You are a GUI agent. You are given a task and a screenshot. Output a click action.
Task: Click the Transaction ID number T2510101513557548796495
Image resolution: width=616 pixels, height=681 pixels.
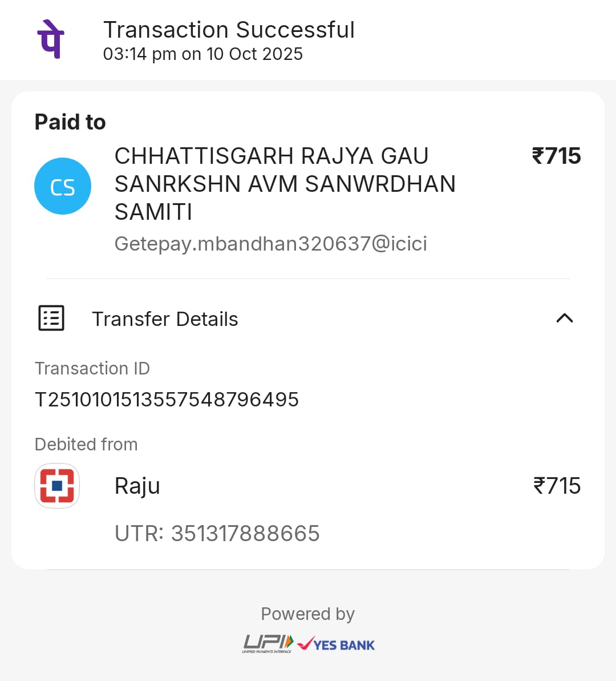point(167,400)
